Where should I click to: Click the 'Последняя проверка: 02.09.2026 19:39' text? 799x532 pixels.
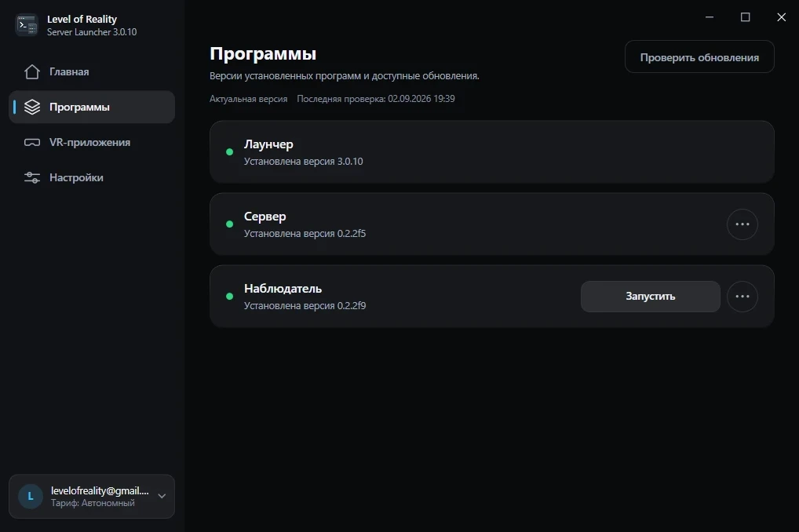tap(376, 99)
